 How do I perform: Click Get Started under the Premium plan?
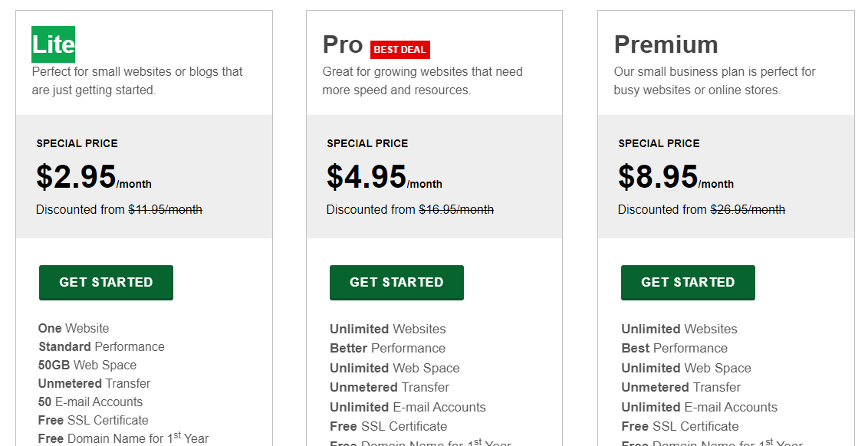coord(688,283)
